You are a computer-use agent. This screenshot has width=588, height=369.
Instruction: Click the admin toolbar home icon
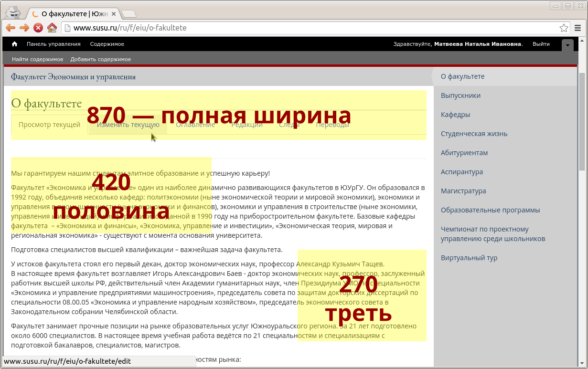[14, 44]
